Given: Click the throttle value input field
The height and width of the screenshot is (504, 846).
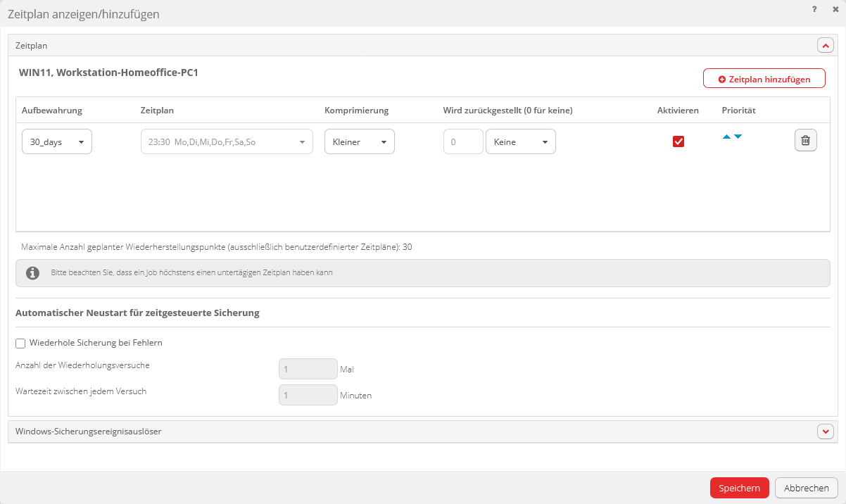Looking at the screenshot, I should (x=463, y=141).
